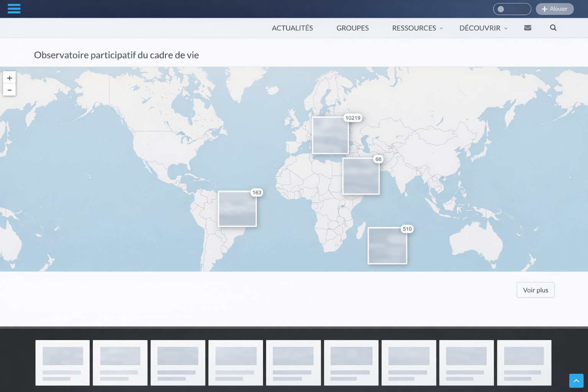This screenshot has width=588, height=392.
Task: Open the messages envelope icon
Action: [528, 28]
